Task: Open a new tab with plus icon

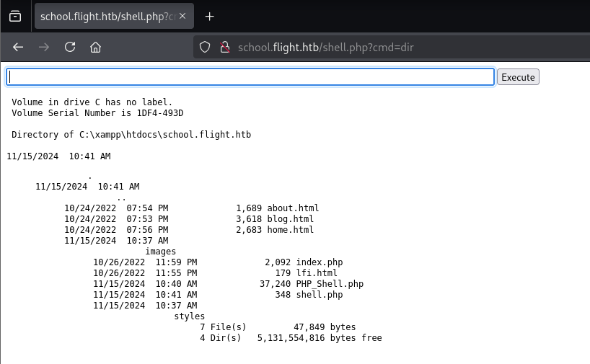Action: click(210, 17)
